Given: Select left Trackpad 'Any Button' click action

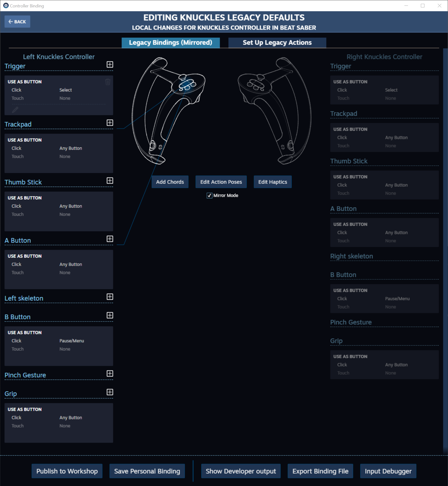Looking at the screenshot, I should [x=71, y=148].
